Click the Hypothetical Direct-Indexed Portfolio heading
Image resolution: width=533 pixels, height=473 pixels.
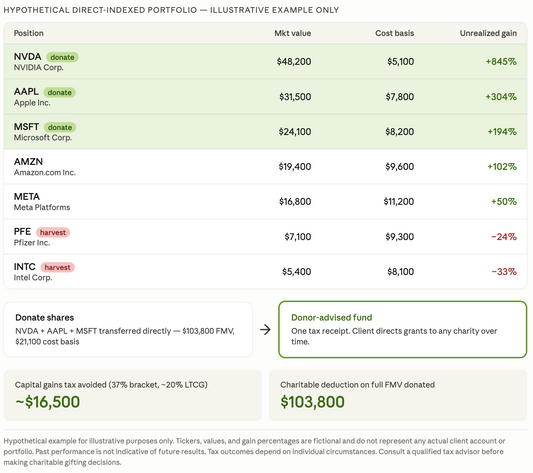171,10
